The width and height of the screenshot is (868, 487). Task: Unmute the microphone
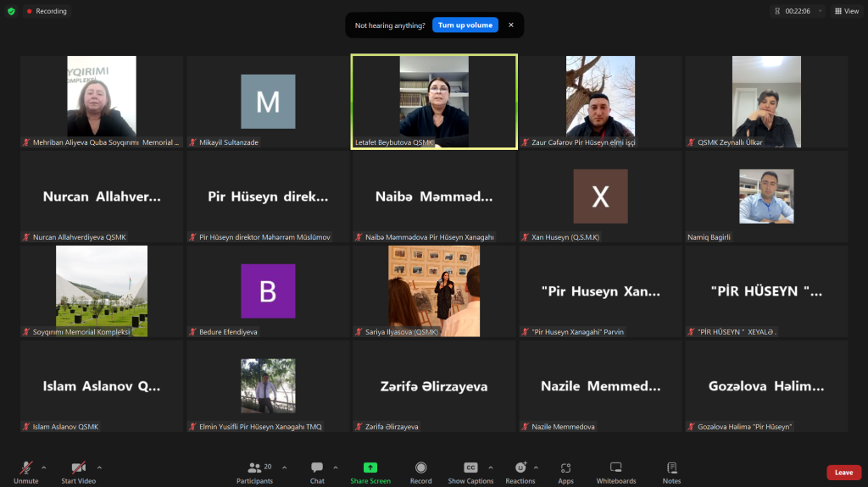[26, 473]
